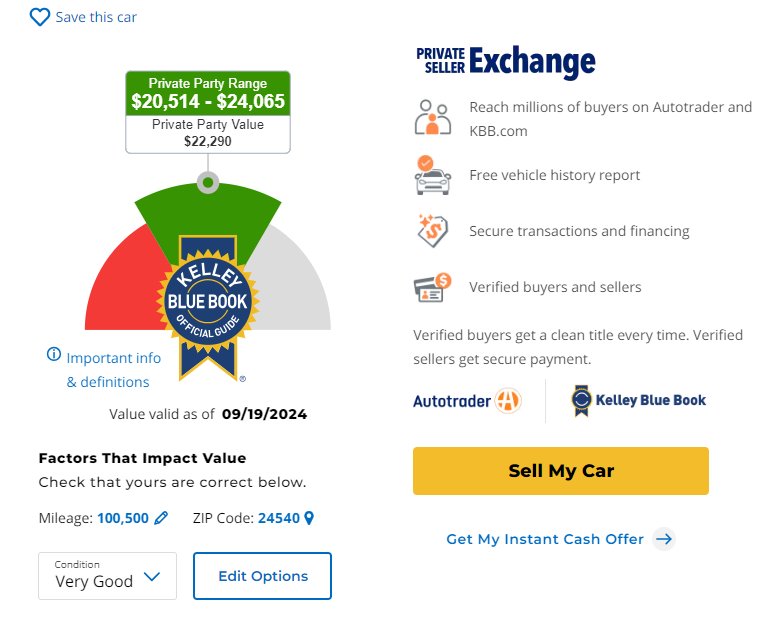Click the vehicle history report car icon
Image resolution: width=759 pixels, height=620 pixels.
click(432, 175)
